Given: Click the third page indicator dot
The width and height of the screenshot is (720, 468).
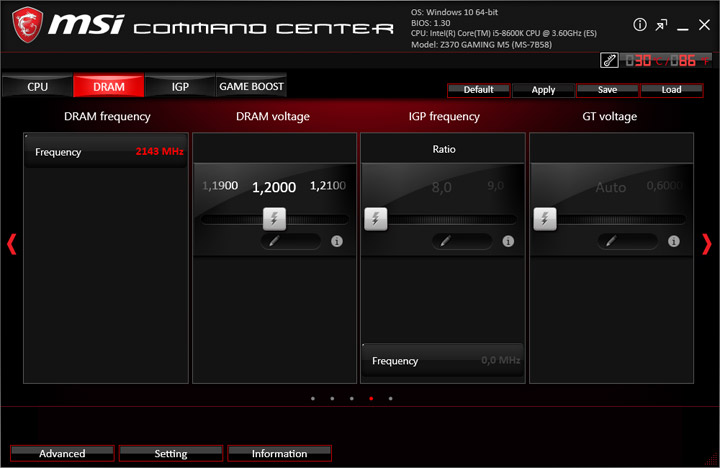Looking at the screenshot, I should click(x=351, y=398).
